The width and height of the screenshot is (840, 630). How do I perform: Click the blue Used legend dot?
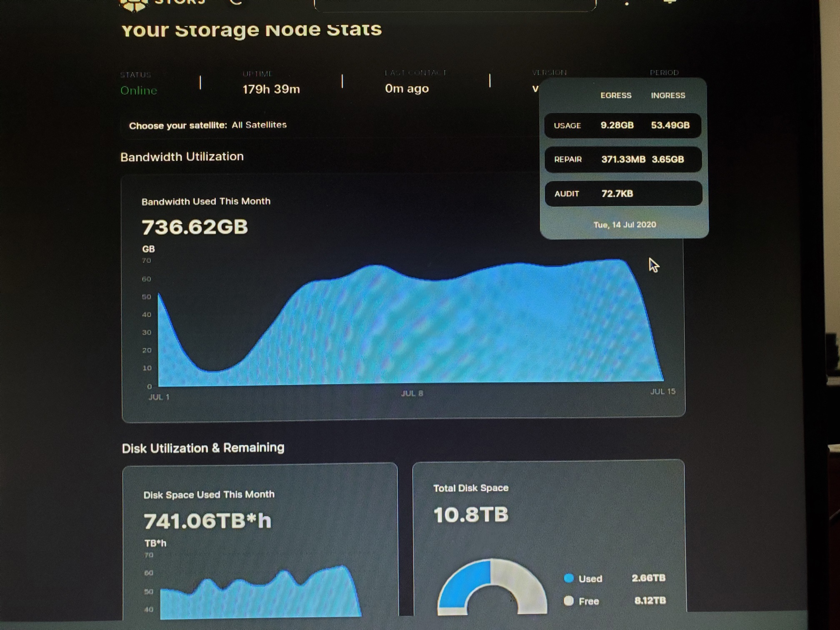569,578
